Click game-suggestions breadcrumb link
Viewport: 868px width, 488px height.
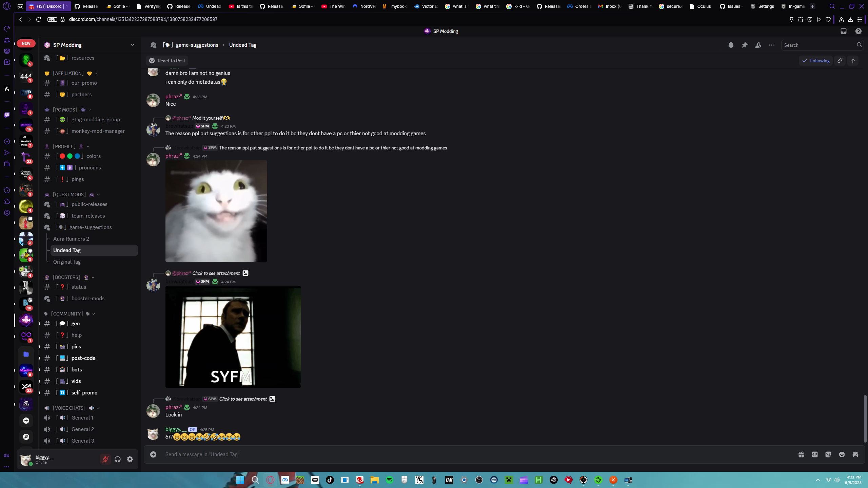(197, 45)
